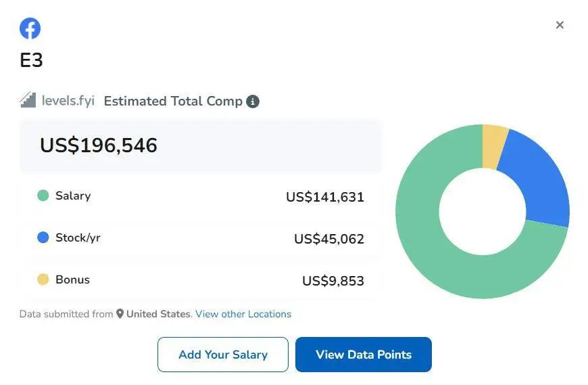Click the Bonus amount US$9,853
This screenshot has height=385, width=588.
333,281
